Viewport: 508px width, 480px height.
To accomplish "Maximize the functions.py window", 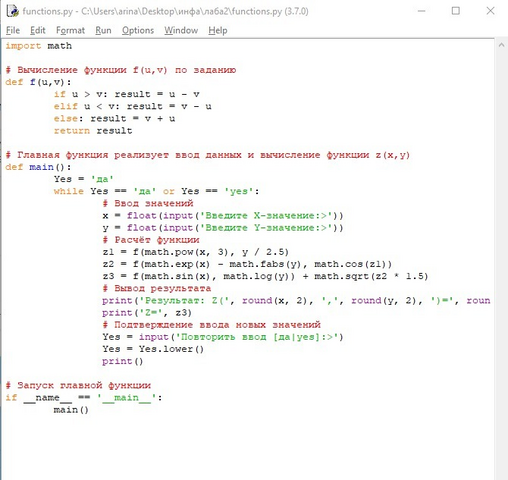I will pyautogui.click(x=456, y=11).
